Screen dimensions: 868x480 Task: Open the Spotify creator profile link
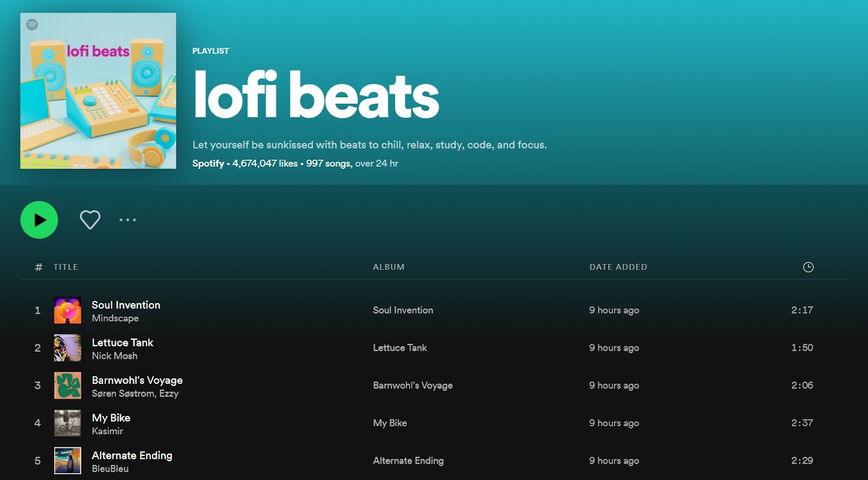click(208, 163)
